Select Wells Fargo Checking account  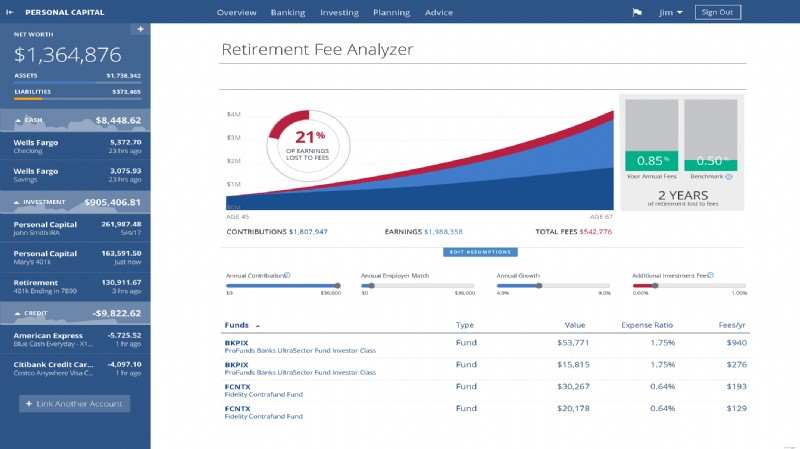[76, 146]
